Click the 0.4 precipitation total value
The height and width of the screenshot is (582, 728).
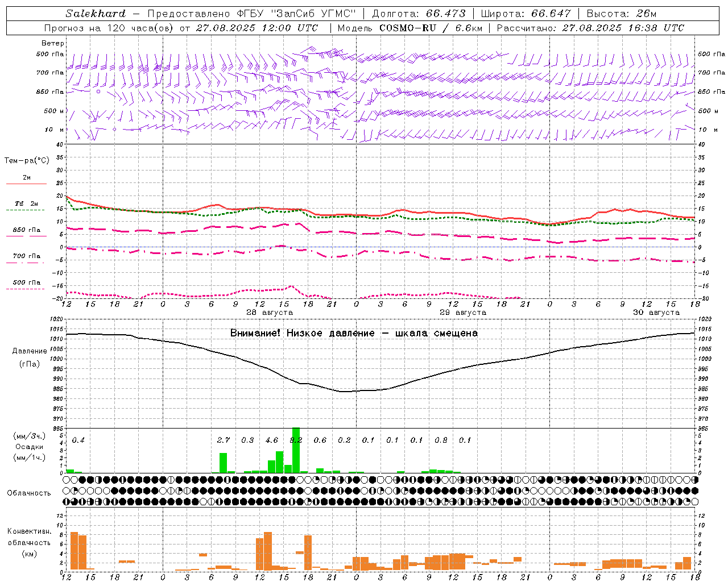(78, 440)
